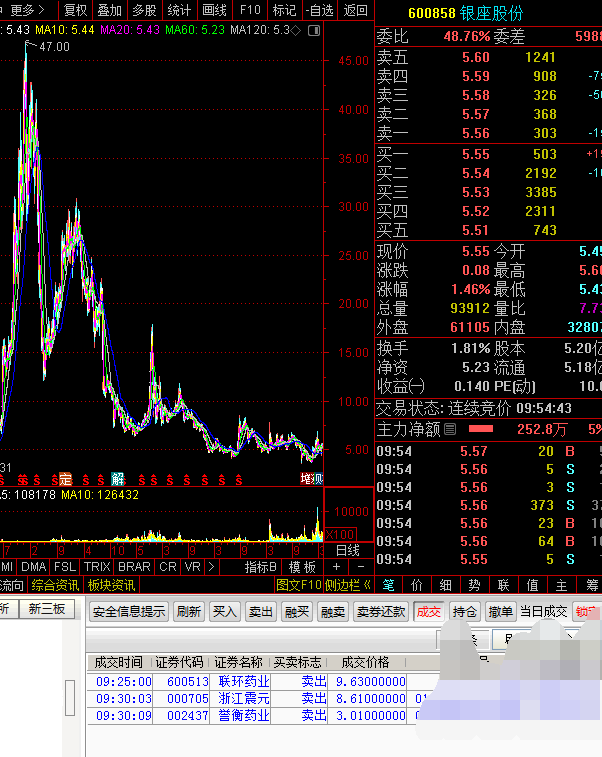The image size is (602, 757).
Task: Click the 买入 buy button
Action: tap(224, 612)
